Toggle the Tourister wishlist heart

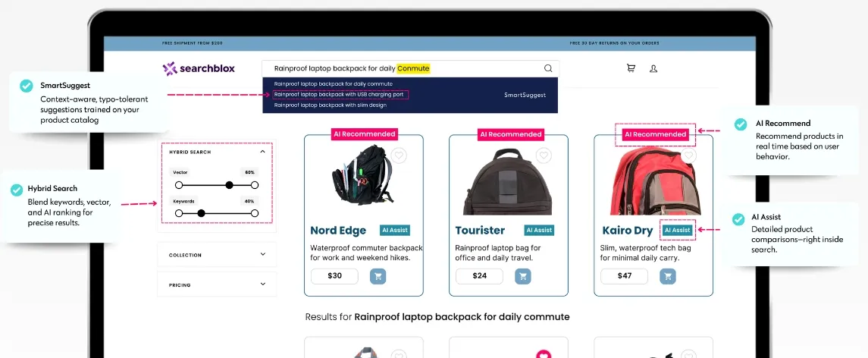pos(544,155)
